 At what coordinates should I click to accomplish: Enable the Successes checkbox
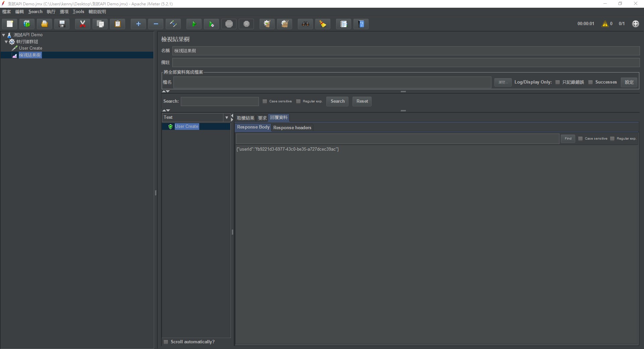(x=590, y=82)
